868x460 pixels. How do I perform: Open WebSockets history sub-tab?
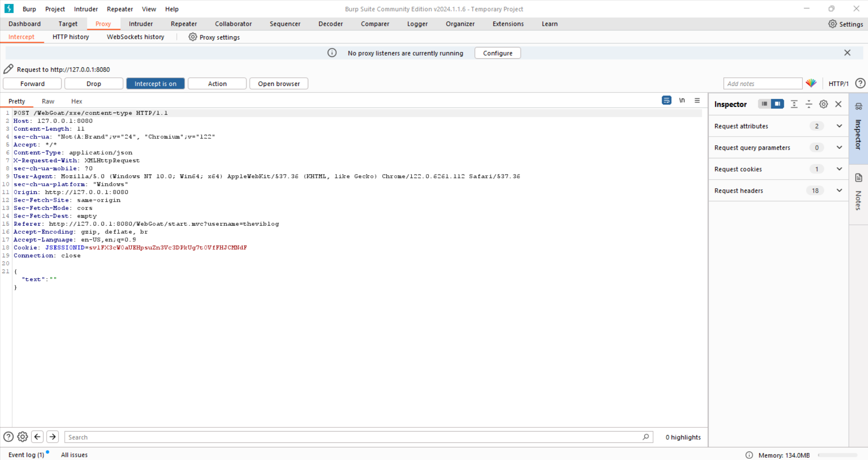tap(135, 37)
